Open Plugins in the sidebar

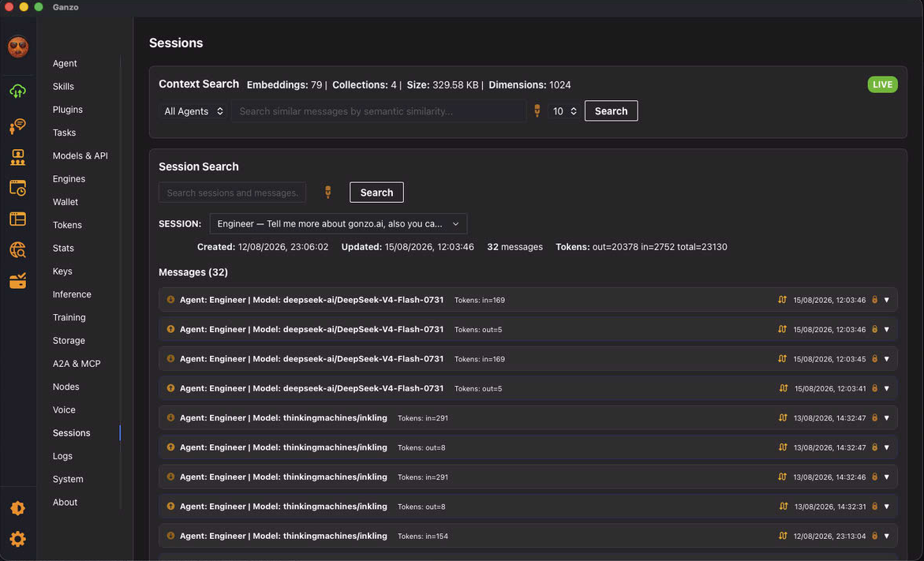[68, 110]
